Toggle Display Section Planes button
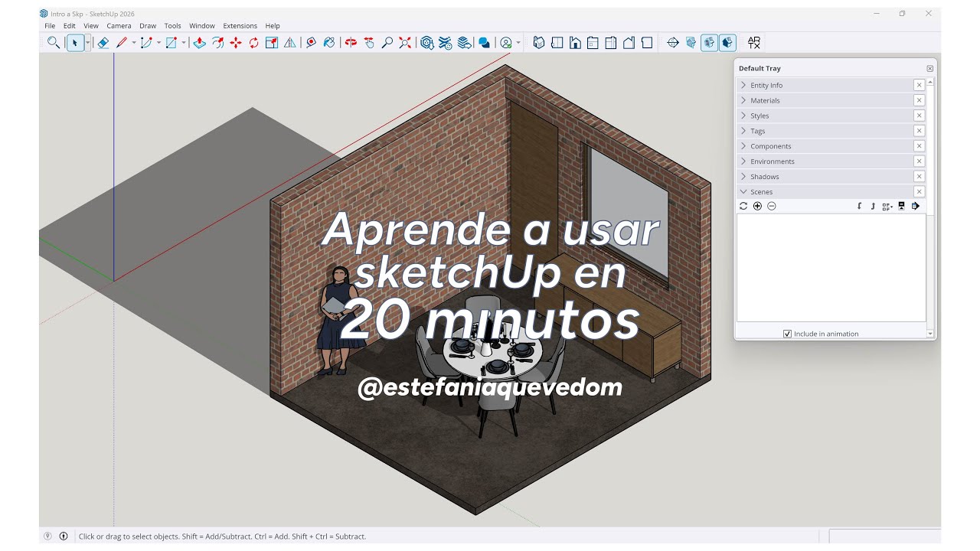Viewport: 980px width, 551px height. (x=691, y=43)
